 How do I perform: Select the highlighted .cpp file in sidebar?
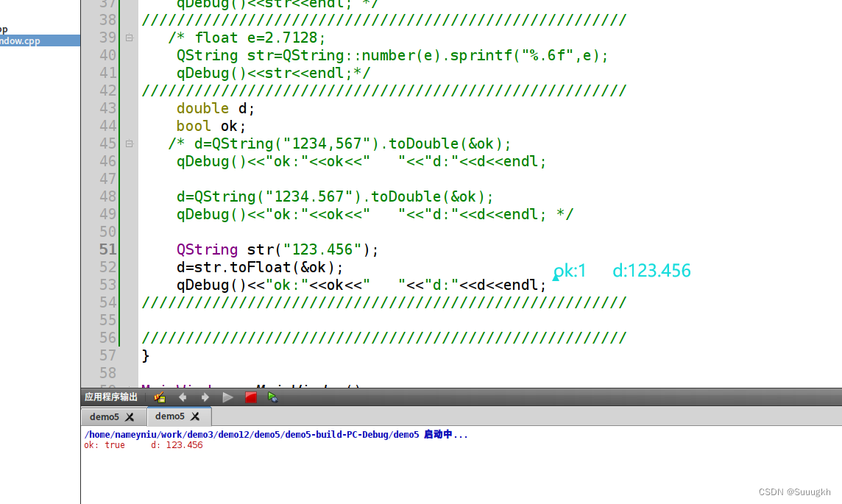click(40, 40)
